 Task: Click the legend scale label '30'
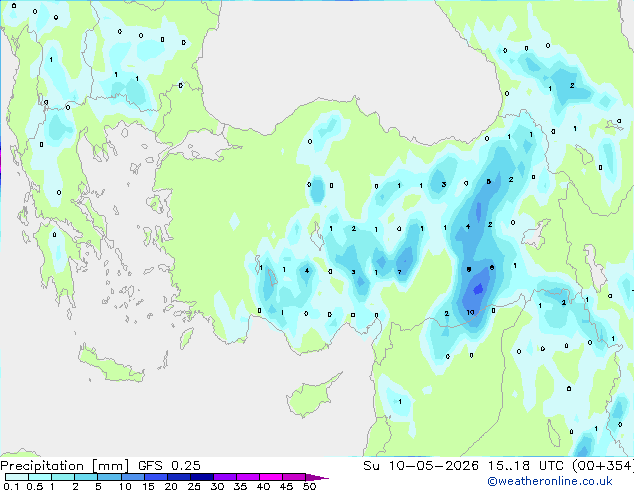217,486
